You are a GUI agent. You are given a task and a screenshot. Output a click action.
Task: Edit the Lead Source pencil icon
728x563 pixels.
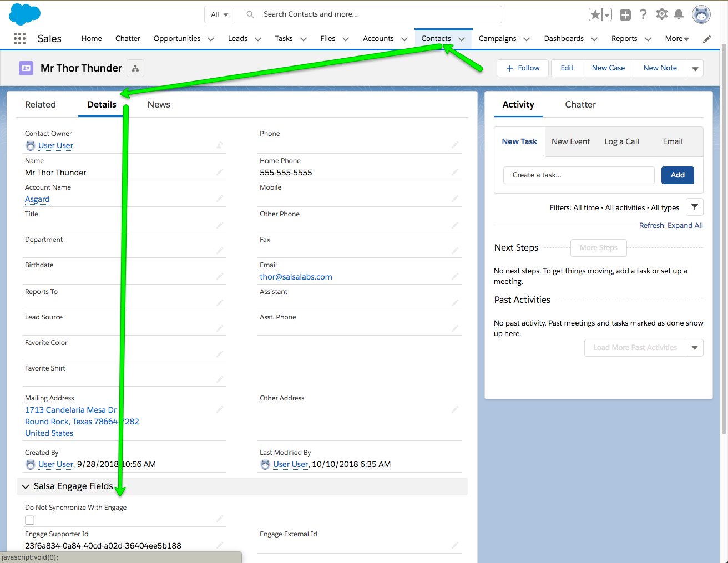click(x=220, y=328)
